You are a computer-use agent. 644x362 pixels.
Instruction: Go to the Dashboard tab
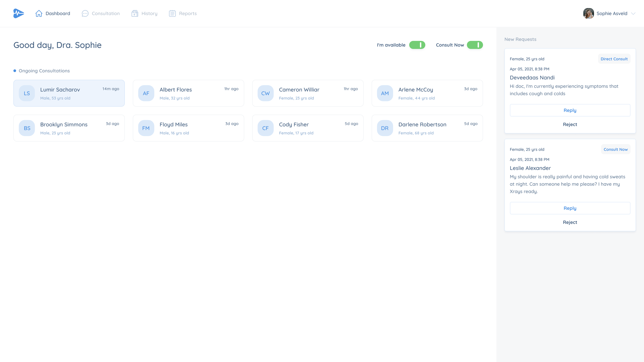tap(53, 13)
